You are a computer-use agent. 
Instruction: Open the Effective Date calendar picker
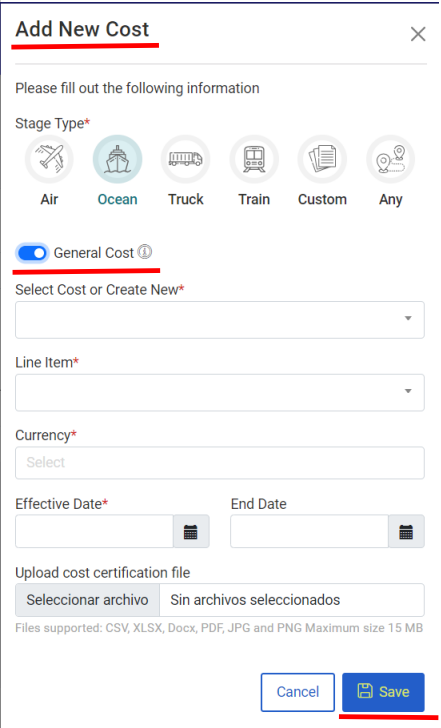pyautogui.click(x=191, y=531)
